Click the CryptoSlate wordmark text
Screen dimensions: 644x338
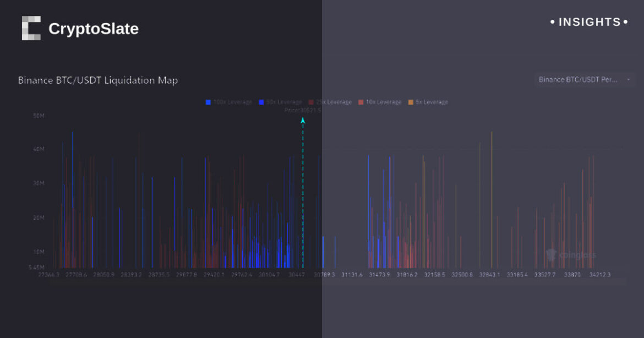click(94, 29)
